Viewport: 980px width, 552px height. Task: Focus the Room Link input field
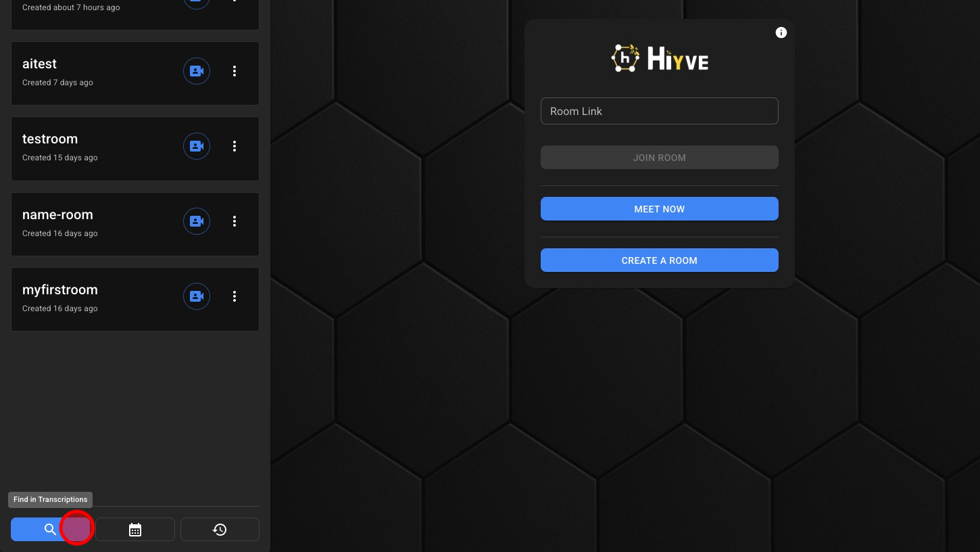point(659,111)
